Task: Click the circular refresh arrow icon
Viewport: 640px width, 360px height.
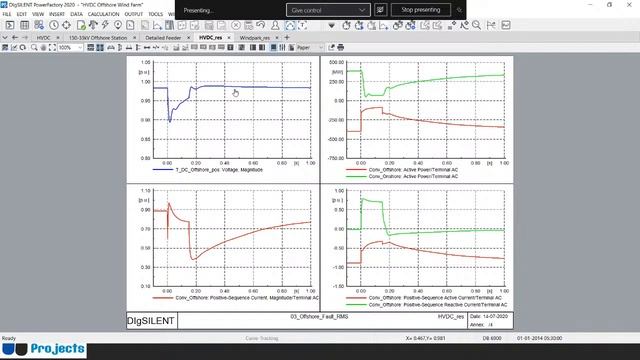Action: click(x=23, y=47)
